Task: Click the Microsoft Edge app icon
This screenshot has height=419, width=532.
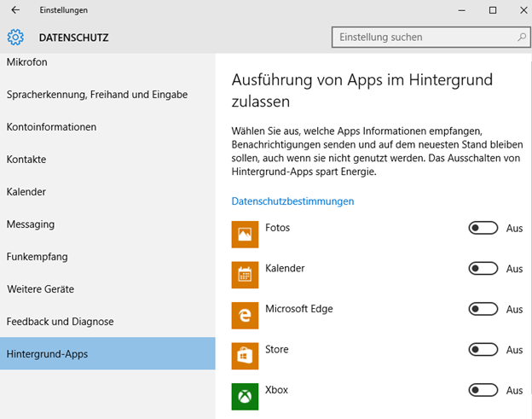Action: [x=245, y=316]
